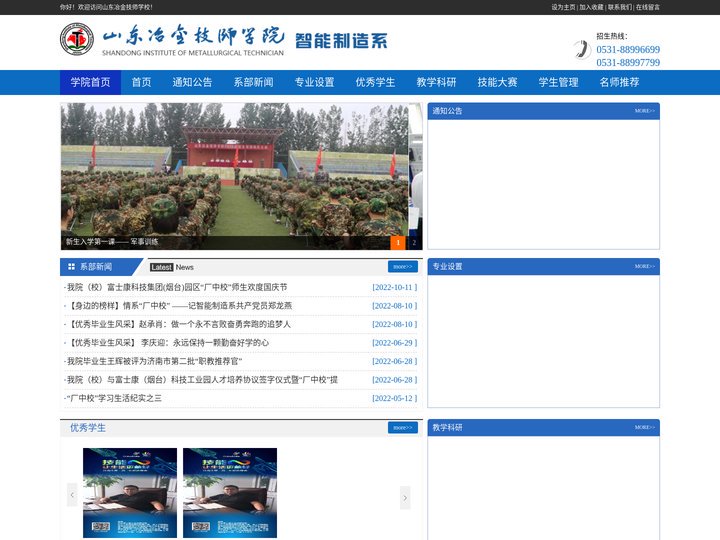
Task: Click 加入收藏 link in top bar
Action: point(591,7)
